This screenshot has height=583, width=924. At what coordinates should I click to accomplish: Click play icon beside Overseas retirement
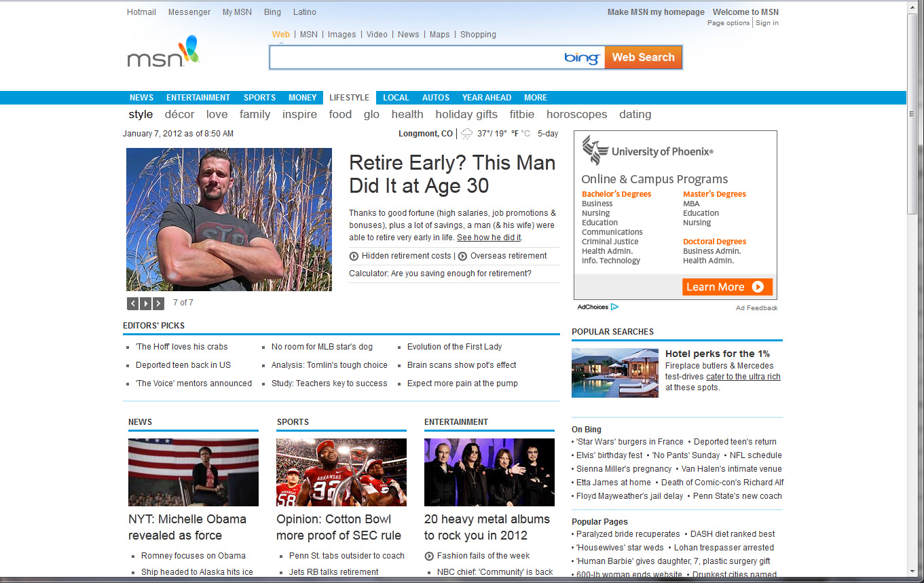click(x=462, y=257)
